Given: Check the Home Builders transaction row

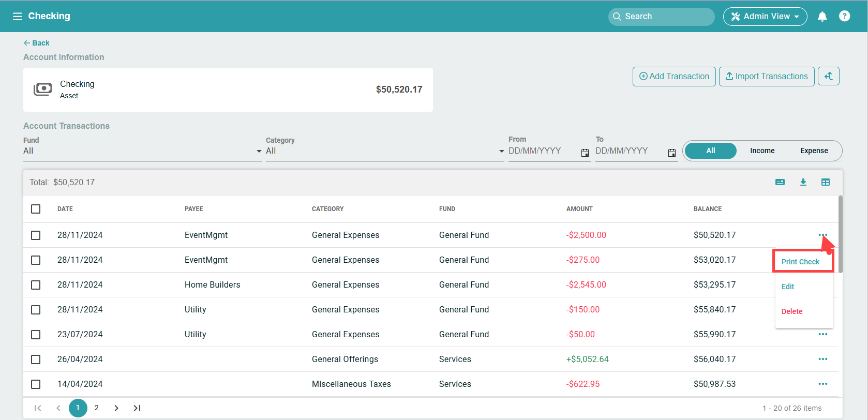Looking at the screenshot, I should [x=36, y=285].
